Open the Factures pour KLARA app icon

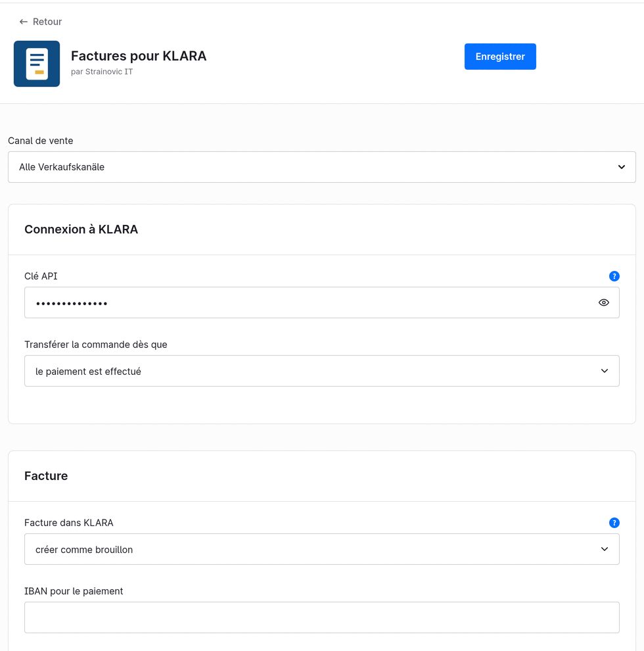(x=37, y=64)
